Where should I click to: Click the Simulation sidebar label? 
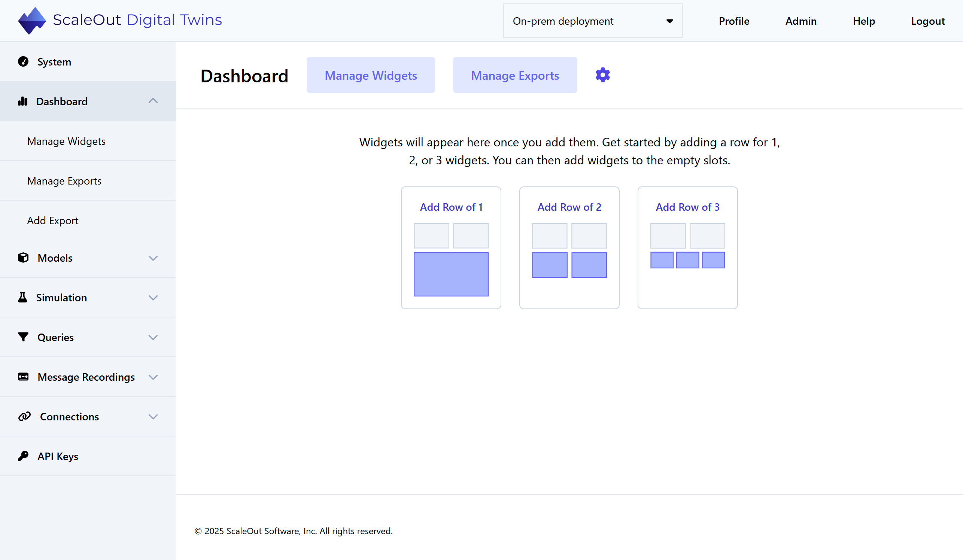pos(61,298)
